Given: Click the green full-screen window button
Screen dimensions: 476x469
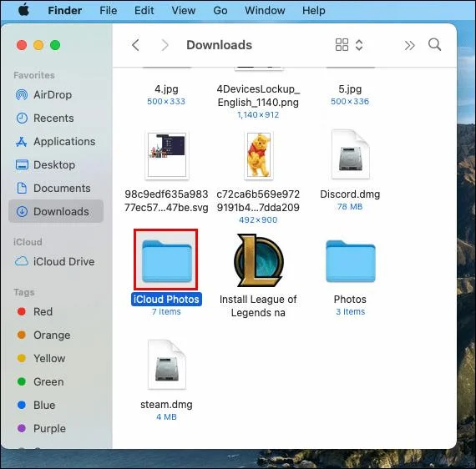Looking at the screenshot, I should [x=55, y=45].
